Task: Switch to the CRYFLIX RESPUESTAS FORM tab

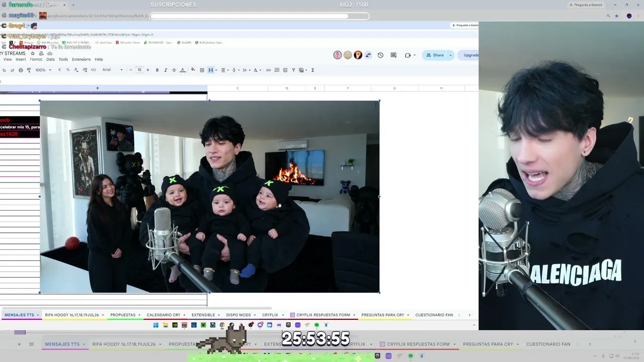Action: point(323,315)
